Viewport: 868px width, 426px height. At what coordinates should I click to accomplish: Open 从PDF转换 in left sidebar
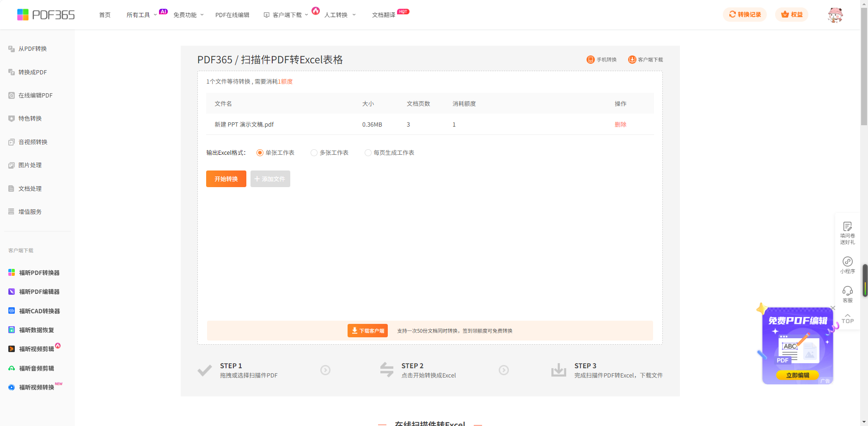coord(32,49)
